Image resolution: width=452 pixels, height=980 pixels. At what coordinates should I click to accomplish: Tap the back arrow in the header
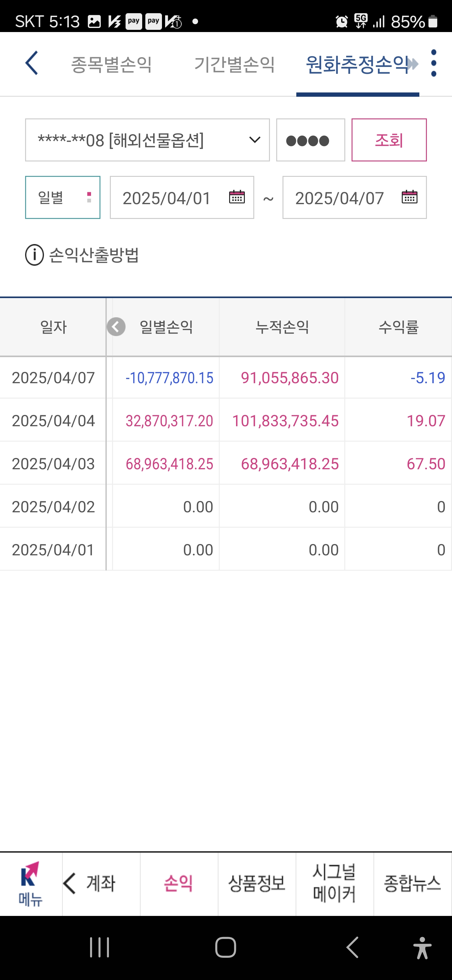click(32, 63)
